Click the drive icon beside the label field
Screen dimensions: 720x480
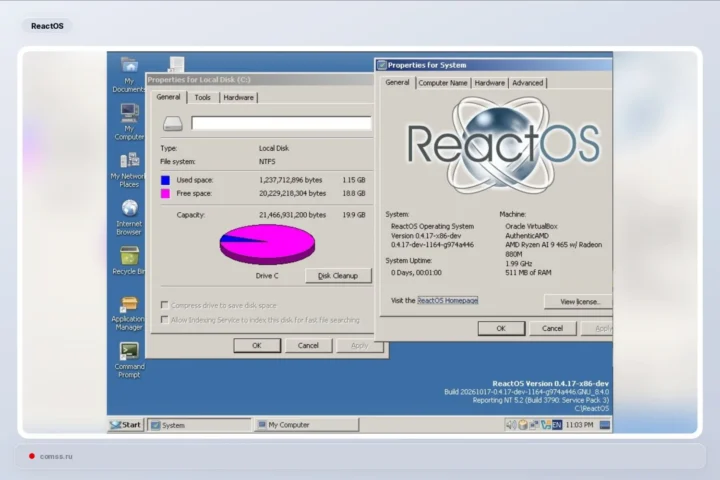[x=173, y=123]
